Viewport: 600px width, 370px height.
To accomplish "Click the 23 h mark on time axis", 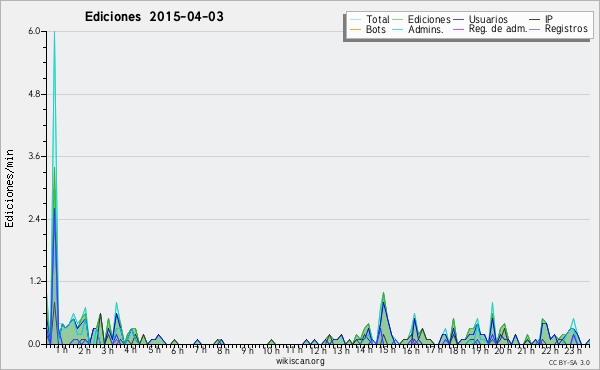I will click(x=573, y=350).
